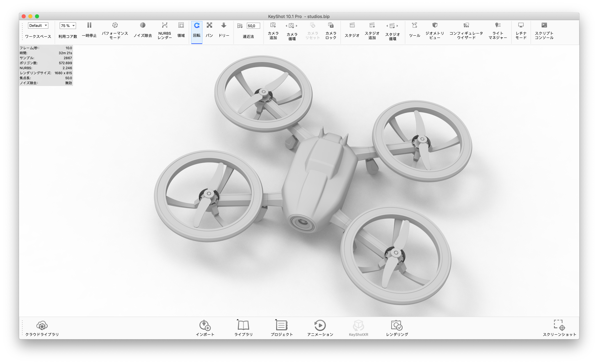
Task: Open the Default workspace dropdown
Action: 38,26
